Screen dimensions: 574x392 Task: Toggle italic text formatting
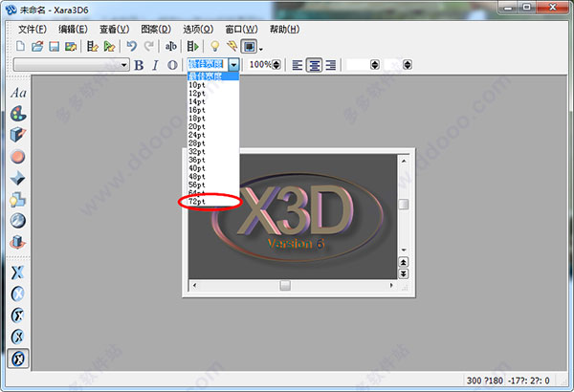[155, 65]
